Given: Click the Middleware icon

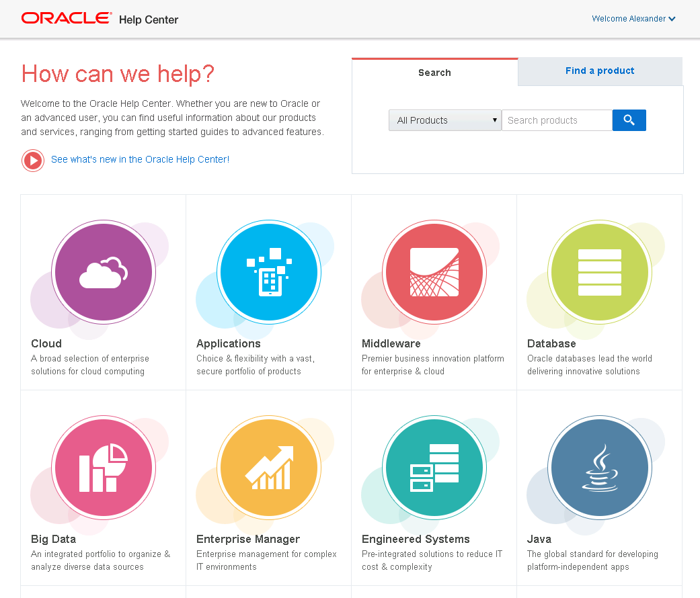Looking at the screenshot, I should 433,271.
